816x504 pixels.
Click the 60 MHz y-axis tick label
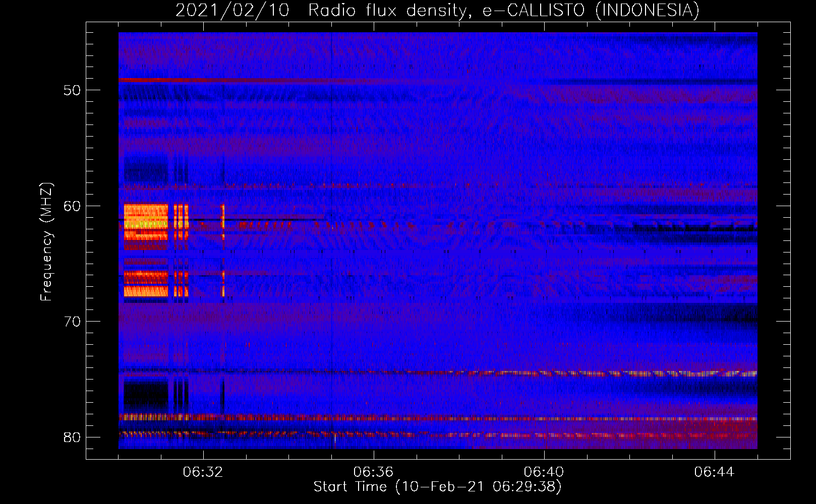(x=72, y=206)
